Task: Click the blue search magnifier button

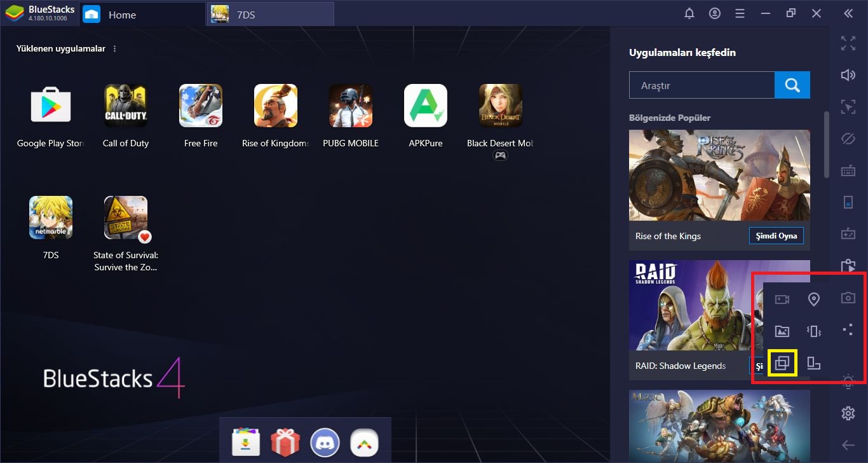Action: tap(792, 85)
